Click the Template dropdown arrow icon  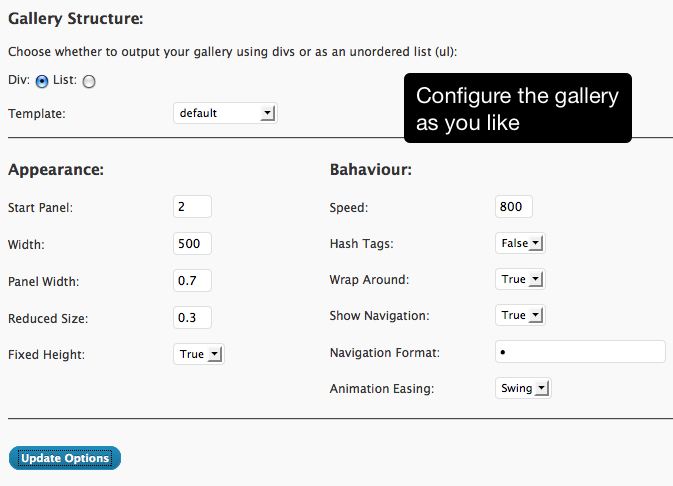(x=267, y=113)
